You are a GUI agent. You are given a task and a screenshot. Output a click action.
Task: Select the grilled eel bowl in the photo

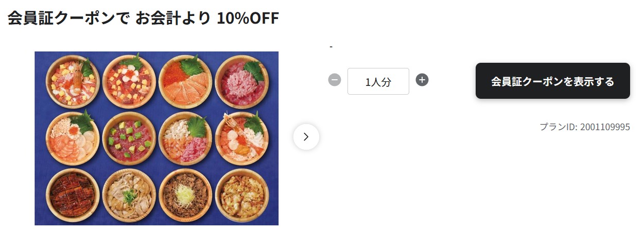tap(72, 196)
